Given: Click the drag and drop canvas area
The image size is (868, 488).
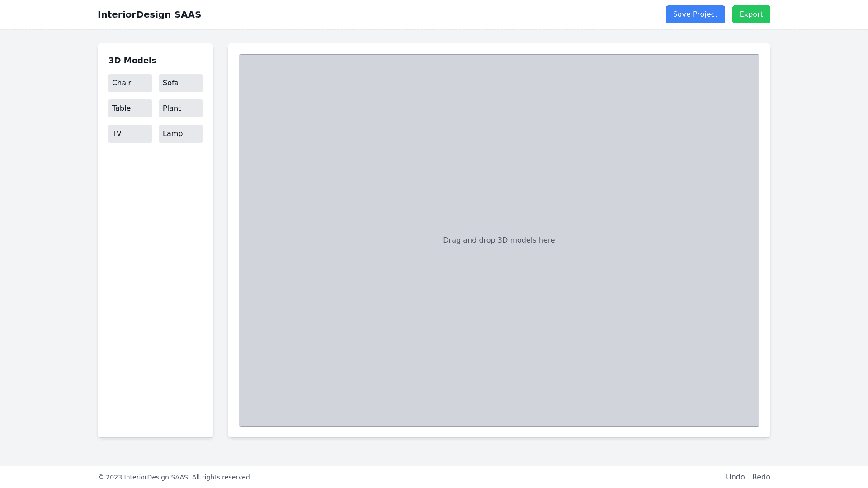Looking at the screenshot, I should click(499, 158).
